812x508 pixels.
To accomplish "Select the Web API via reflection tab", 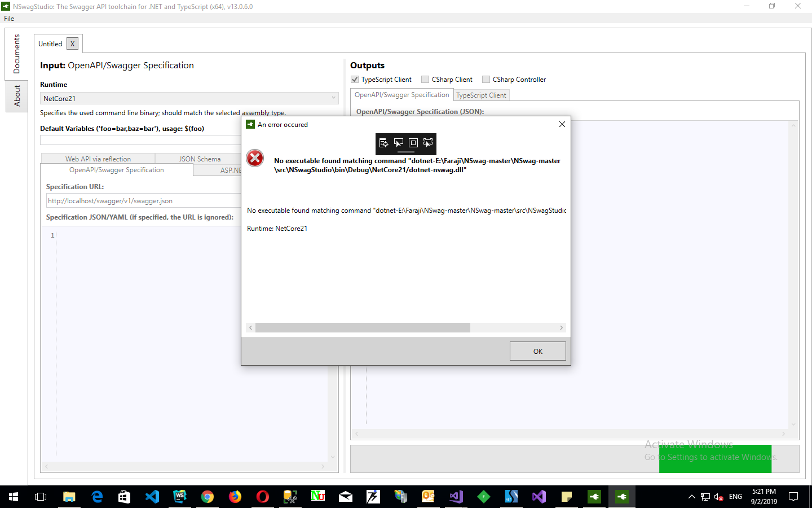I will pos(97,159).
